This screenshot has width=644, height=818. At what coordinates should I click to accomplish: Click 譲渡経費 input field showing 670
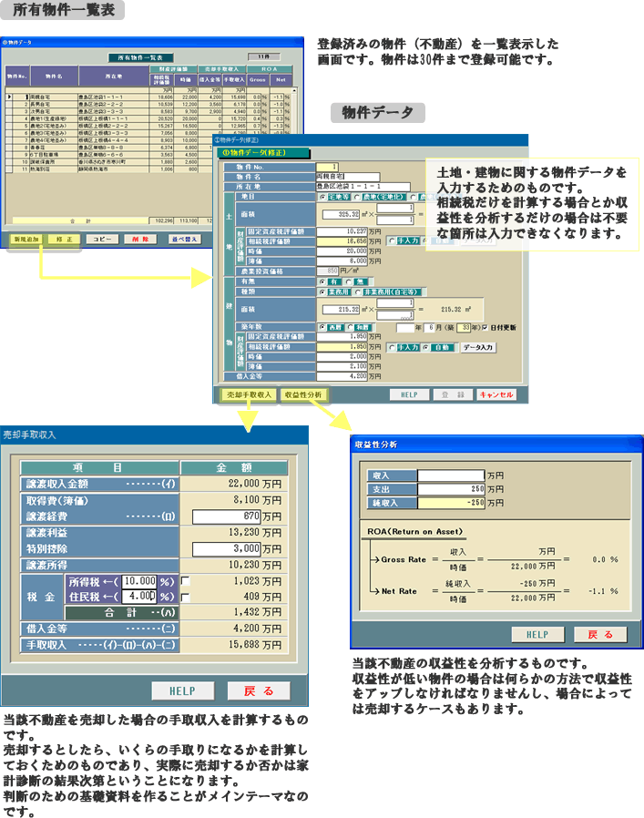[227, 516]
